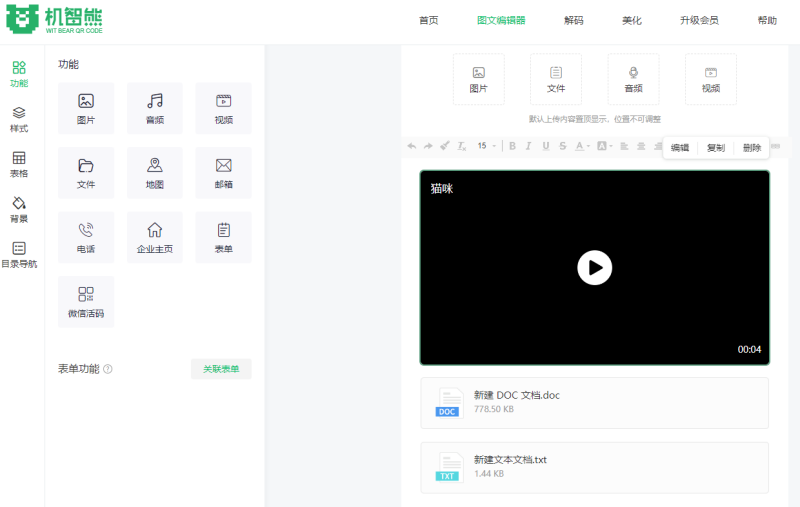Open the 美化 menu item
The image size is (800, 507).
[632, 20]
